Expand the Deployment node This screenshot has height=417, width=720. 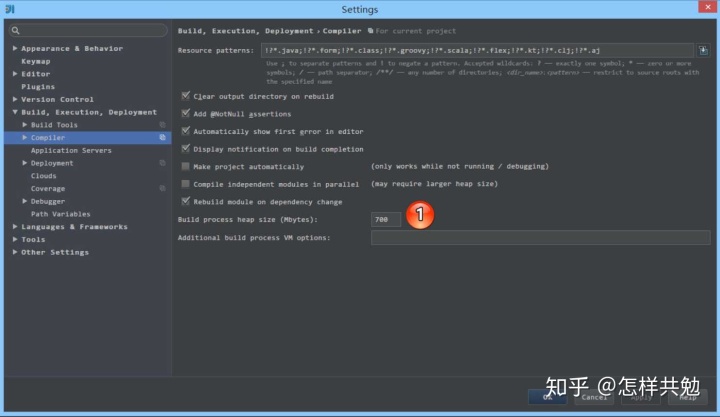point(24,163)
